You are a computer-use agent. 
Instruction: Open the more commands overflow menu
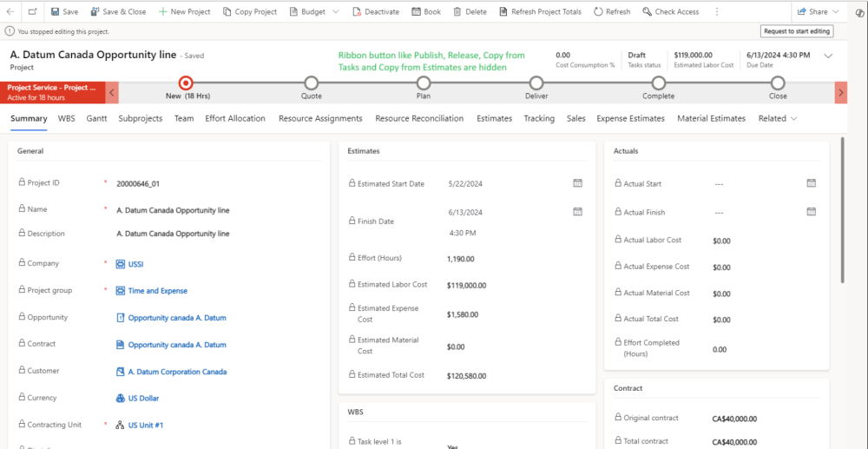point(717,12)
